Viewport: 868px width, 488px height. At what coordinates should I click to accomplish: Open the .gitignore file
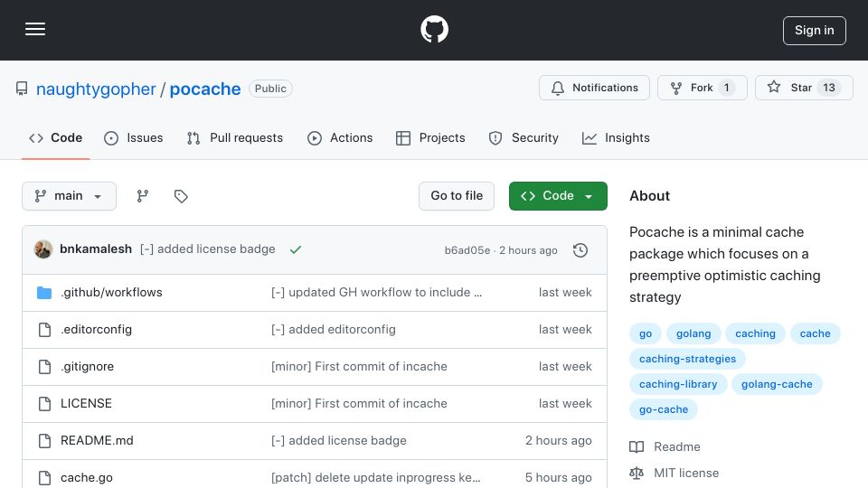point(87,366)
